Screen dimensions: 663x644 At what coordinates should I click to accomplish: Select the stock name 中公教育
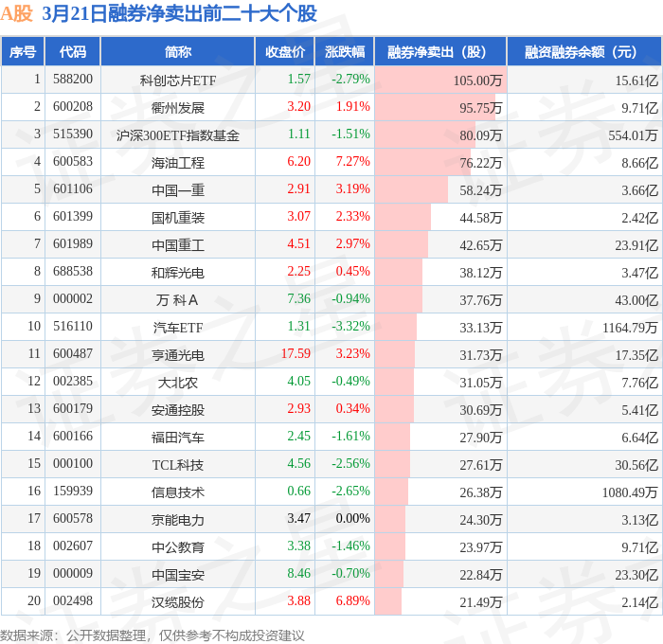pos(178,547)
